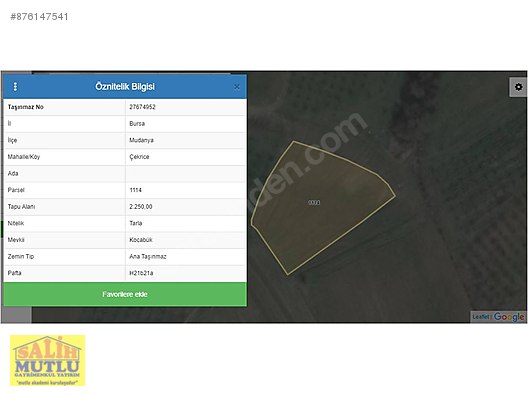This screenshot has width=528, height=396.
Task: Click the Pafta value H21b21a
Action: [x=141, y=273]
